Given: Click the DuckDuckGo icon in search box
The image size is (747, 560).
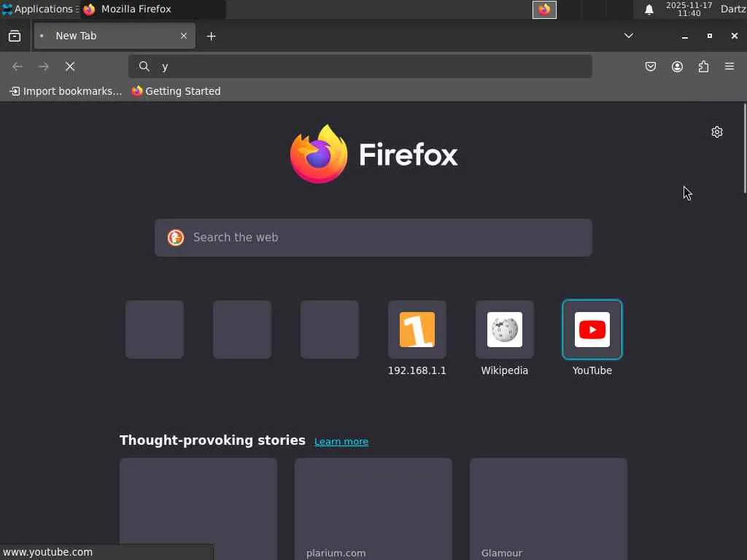Looking at the screenshot, I should (176, 238).
